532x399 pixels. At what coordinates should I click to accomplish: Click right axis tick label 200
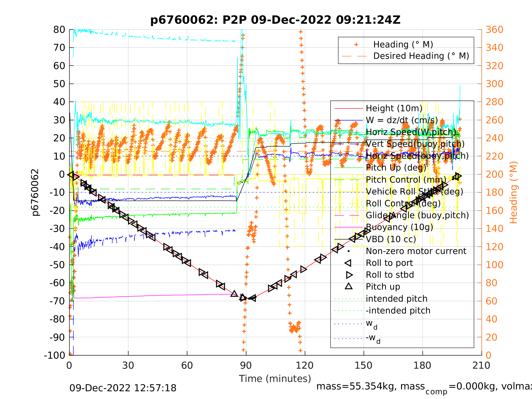494,174
